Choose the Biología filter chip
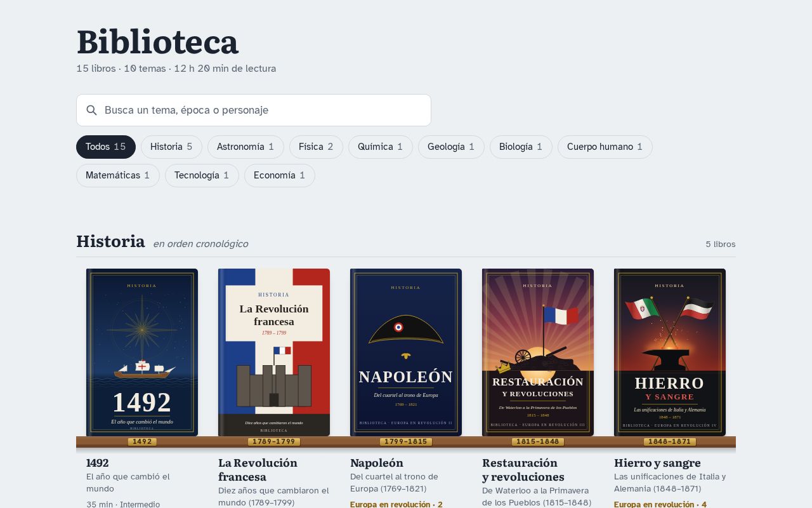 521,147
